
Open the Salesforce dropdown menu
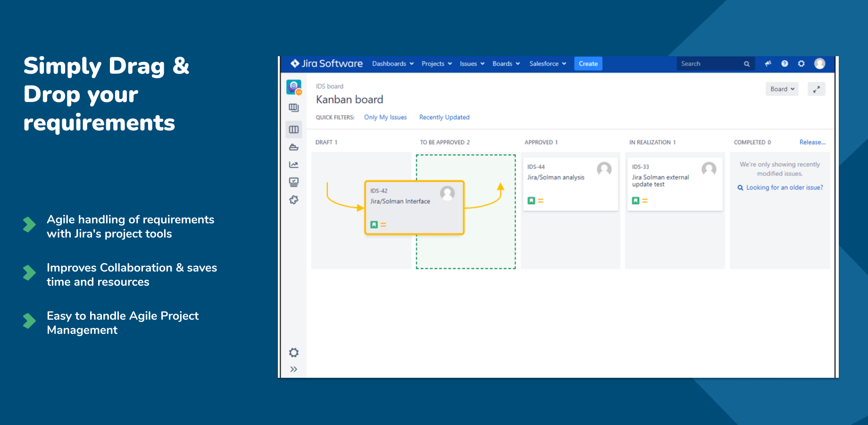point(548,64)
